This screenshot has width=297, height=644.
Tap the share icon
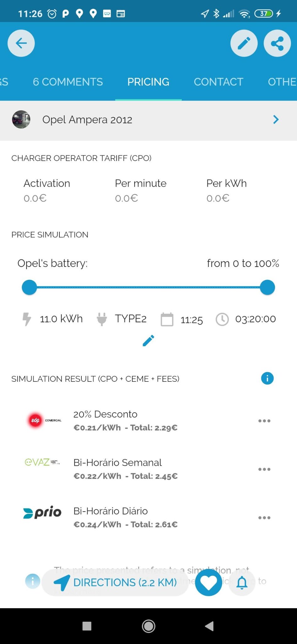(x=277, y=43)
